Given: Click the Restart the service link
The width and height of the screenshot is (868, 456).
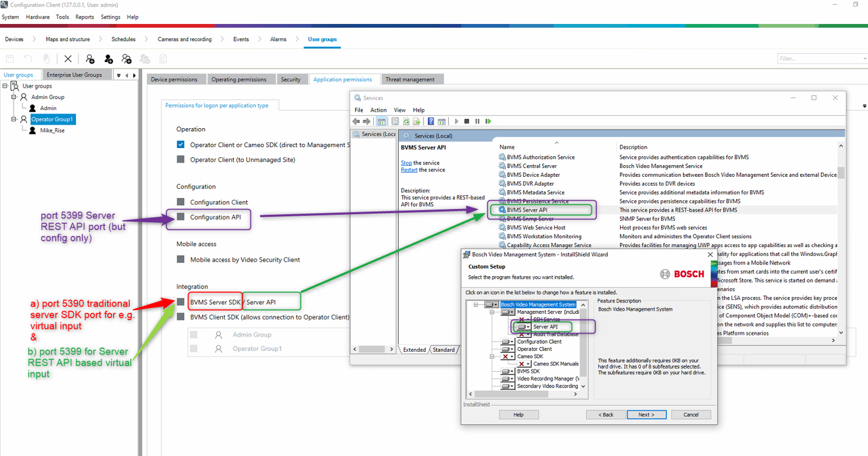Looking at the screenshot, I should (x=409, y=170).
